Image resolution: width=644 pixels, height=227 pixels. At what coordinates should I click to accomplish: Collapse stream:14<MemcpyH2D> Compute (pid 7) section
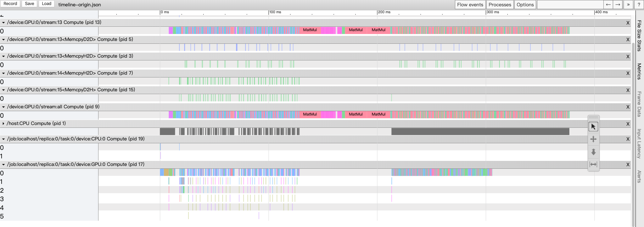3,73
